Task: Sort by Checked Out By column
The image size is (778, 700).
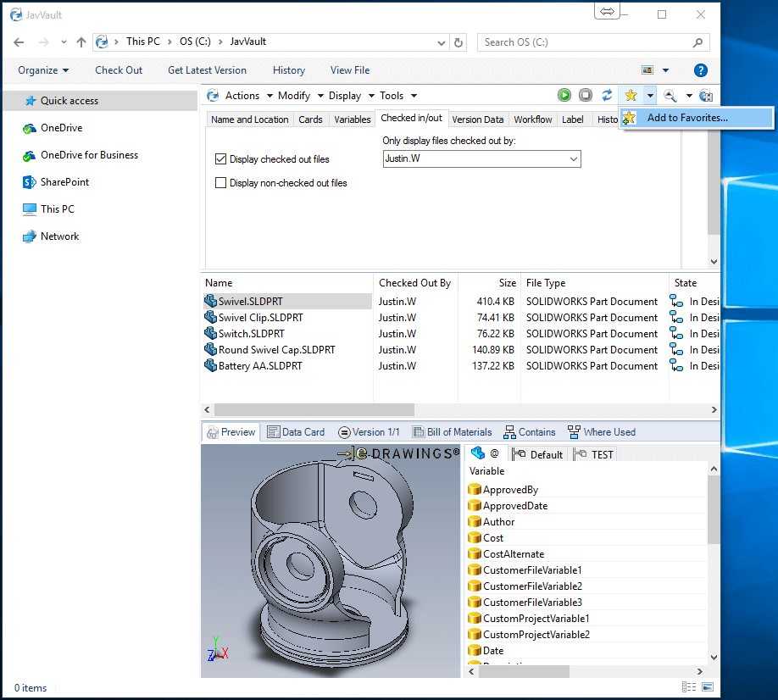Action: [x=415, y=283]
